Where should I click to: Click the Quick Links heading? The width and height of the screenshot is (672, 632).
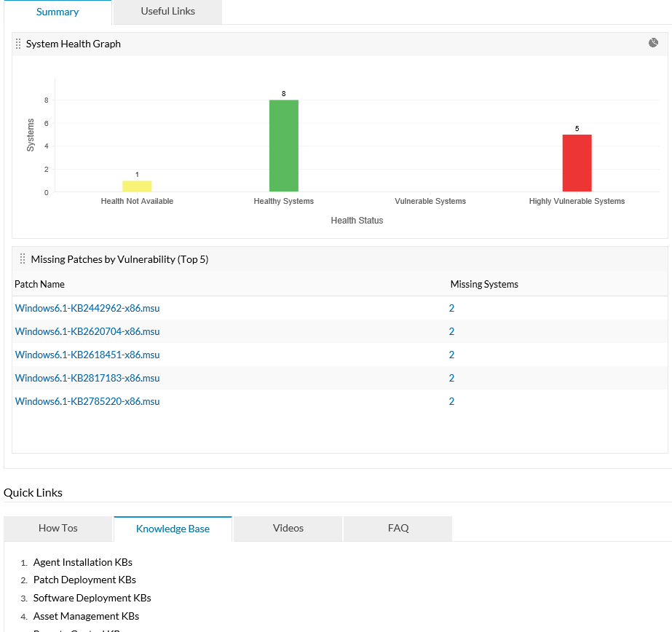click(x=33, y=493)
